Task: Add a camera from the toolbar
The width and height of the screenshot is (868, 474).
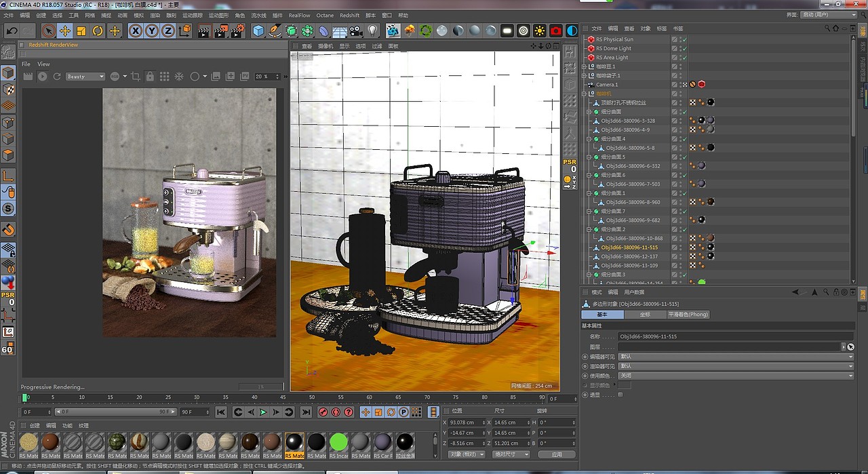Action: click(x=355, y=31)
